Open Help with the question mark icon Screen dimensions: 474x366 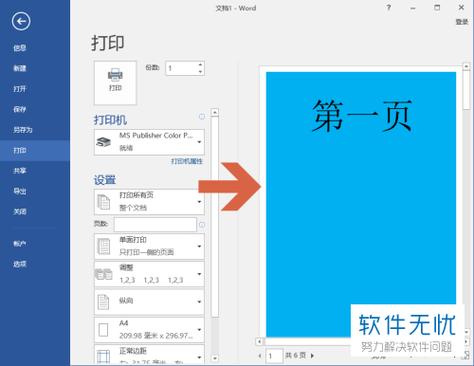[388, 7]
